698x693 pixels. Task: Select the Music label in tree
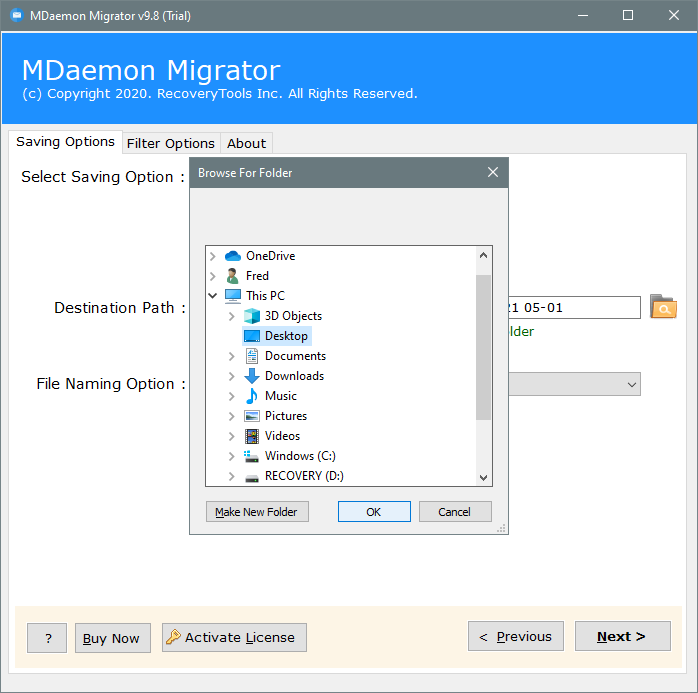pos(281,396)
